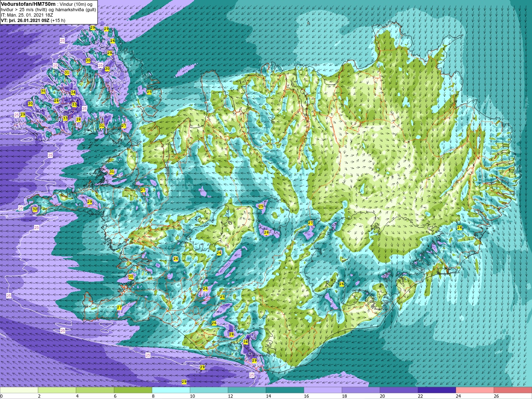Select the light green 2–4 m/s legend swatch
This screenshot has width=532, height=399.
pyautogui.click(x=57, y=390)
